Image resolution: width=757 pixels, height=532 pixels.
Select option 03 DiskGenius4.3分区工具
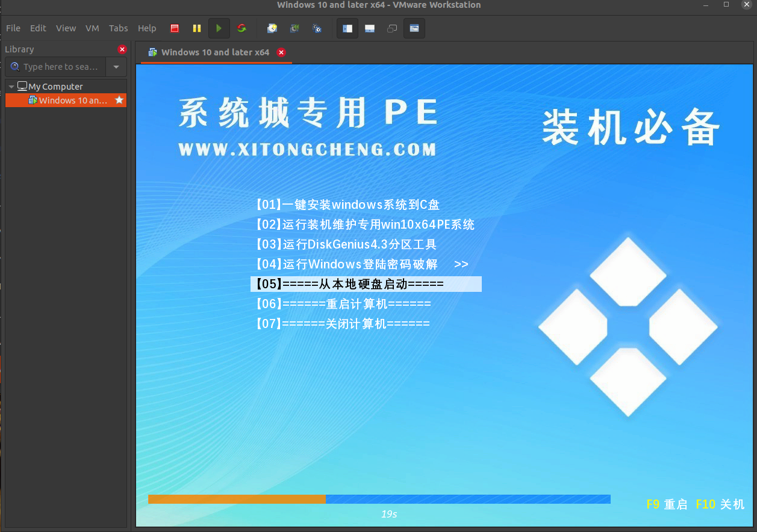pos(346,244)
